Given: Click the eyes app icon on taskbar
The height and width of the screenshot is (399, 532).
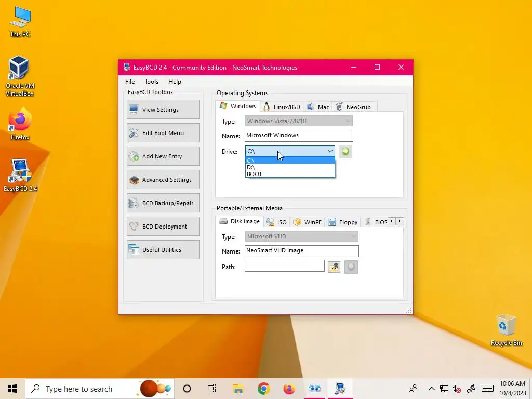Looking at the screenshot, I should pos(314,389).
